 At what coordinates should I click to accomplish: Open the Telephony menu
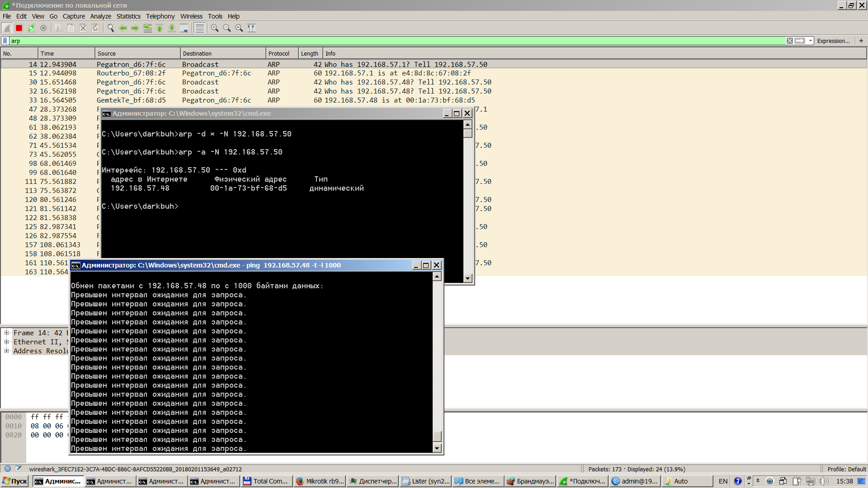point(160,16)
